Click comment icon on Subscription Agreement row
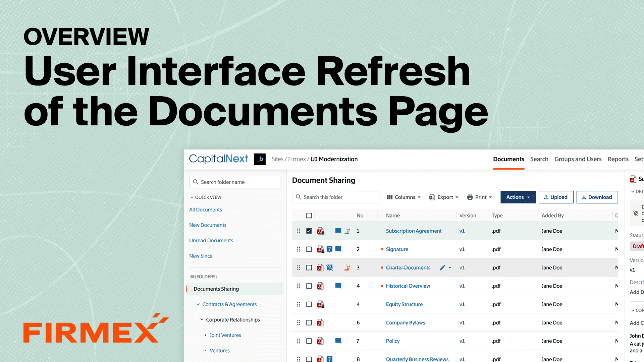The height and width of the screenshot is (362, 644). point(338,231)
